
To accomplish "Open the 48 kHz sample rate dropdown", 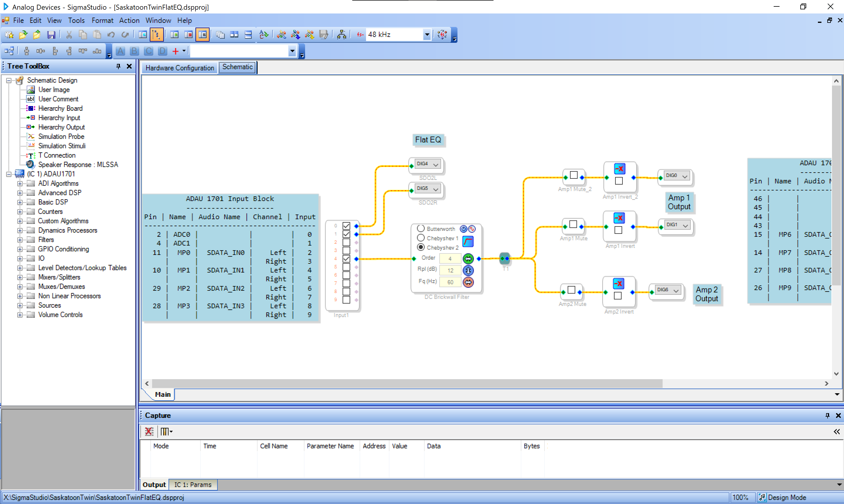I will [x=427, y=35].
